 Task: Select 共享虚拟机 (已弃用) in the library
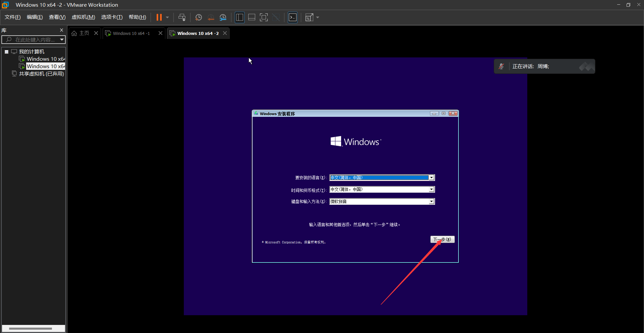(x=41, y=74)
